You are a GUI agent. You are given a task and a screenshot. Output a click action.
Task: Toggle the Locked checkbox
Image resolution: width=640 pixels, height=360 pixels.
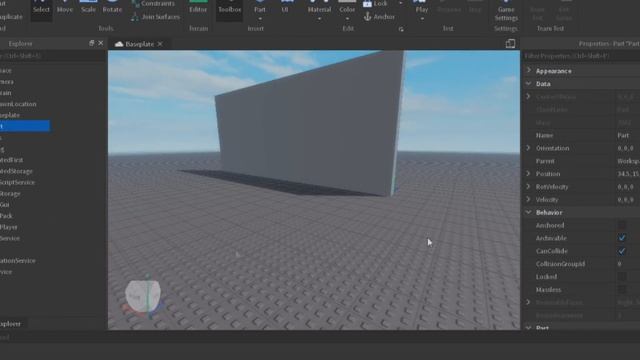[622, 277]
